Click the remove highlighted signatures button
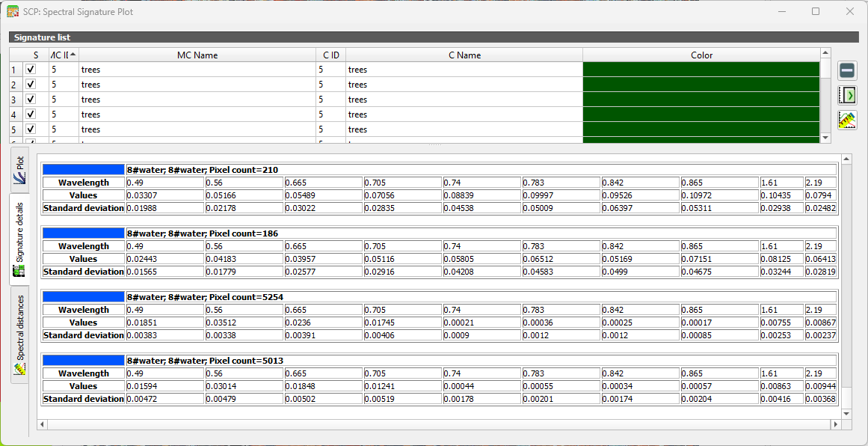This screenshot has width=868, height=446. point(847,71)
